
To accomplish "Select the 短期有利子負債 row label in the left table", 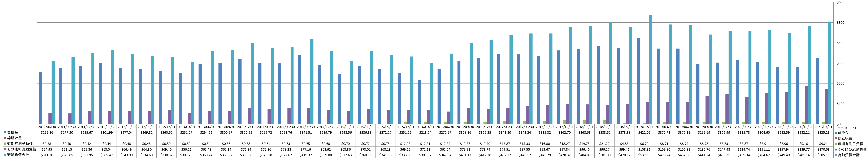I will [20, 144].
